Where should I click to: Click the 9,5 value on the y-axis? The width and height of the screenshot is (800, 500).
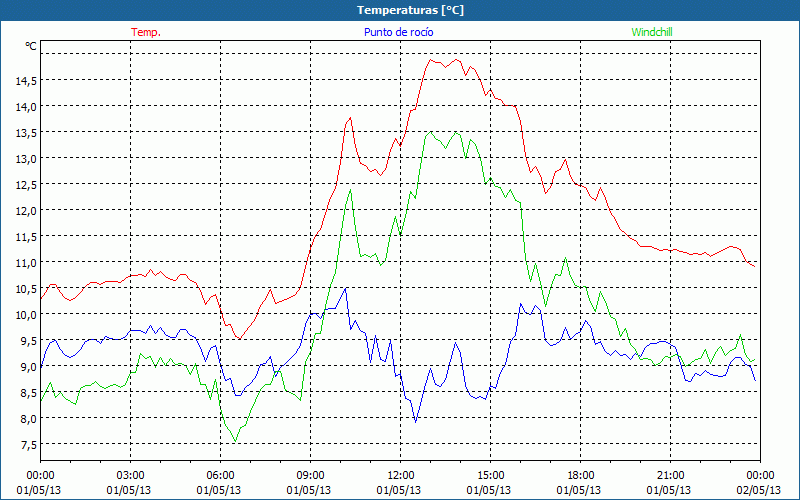click(28, 340)
